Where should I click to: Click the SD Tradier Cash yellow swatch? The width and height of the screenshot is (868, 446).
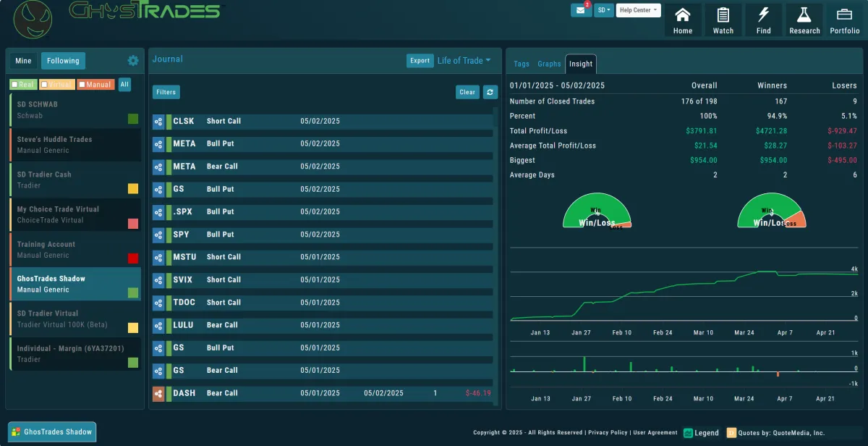(133, 189)
